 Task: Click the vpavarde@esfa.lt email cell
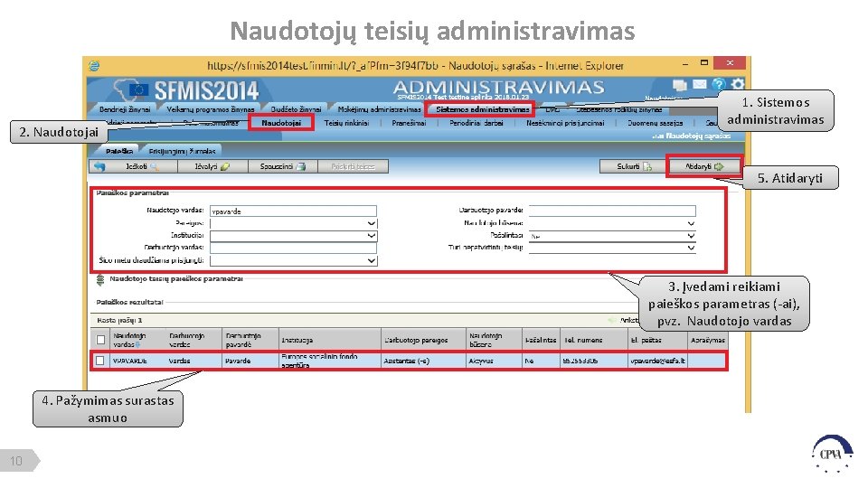657,361
